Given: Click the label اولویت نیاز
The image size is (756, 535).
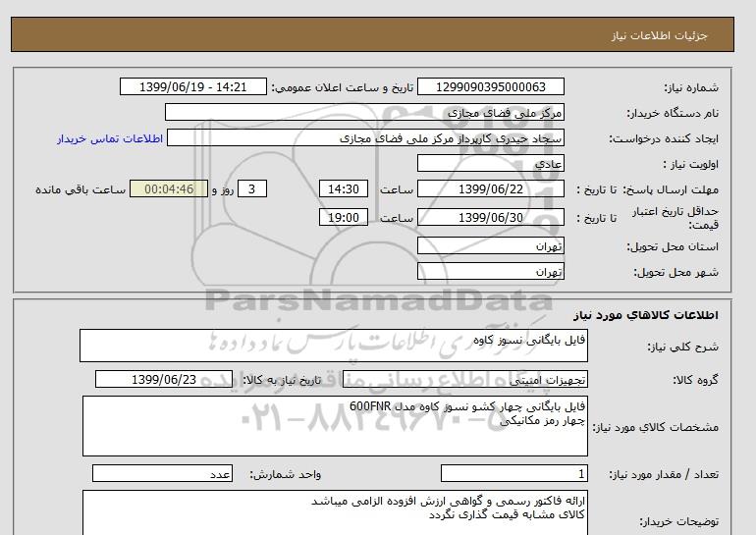Looking at the screenshot, I should point(691,164).
